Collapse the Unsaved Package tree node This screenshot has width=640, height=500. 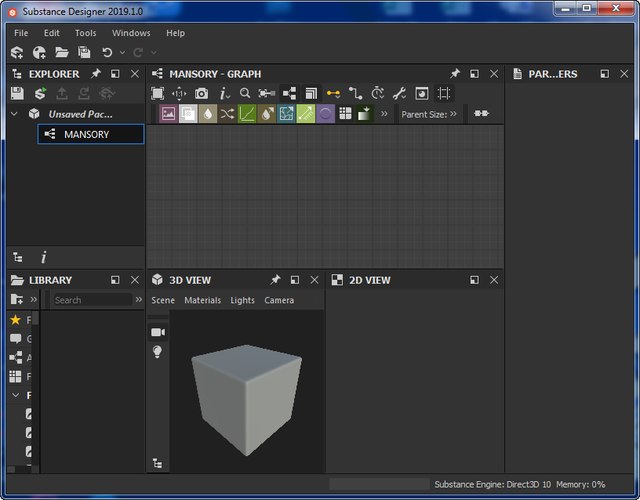point(14,114)
